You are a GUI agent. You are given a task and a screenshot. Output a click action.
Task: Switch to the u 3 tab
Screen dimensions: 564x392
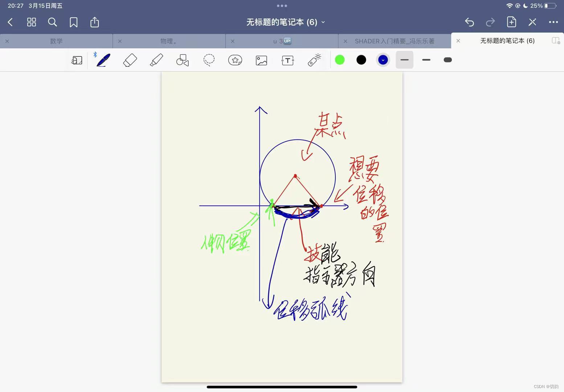tap(282, 41)
